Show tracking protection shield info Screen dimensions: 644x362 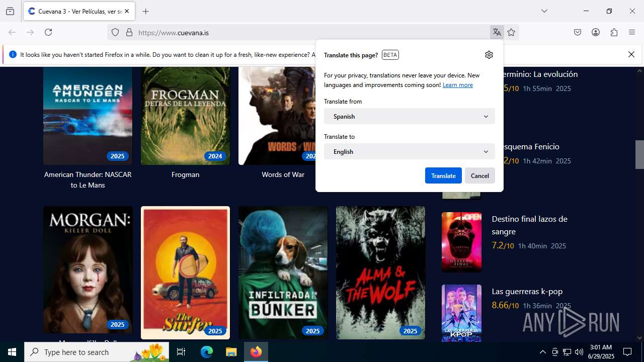point(115,33)
